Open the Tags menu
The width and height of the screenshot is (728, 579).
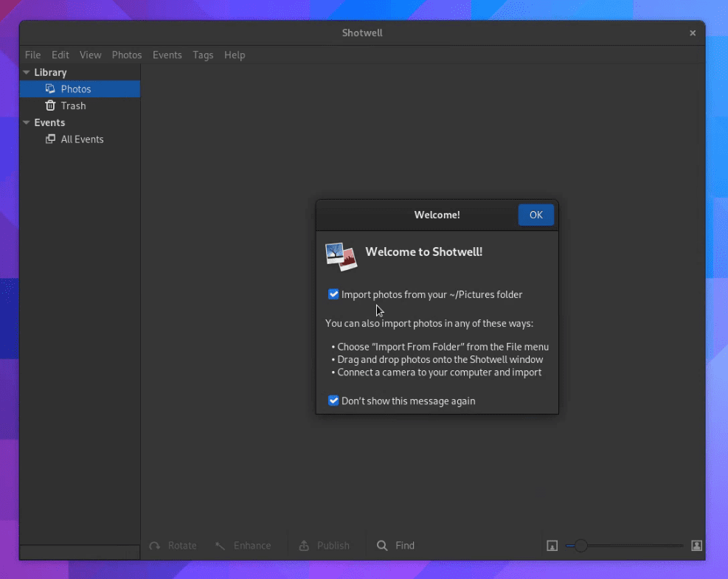point(203,55)
